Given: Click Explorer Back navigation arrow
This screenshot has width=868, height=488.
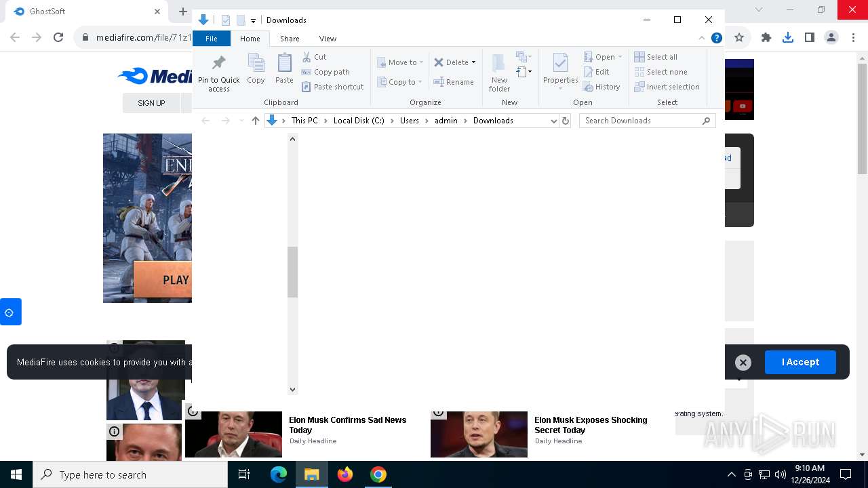Looking at the screenshot, I should (205, 121).
